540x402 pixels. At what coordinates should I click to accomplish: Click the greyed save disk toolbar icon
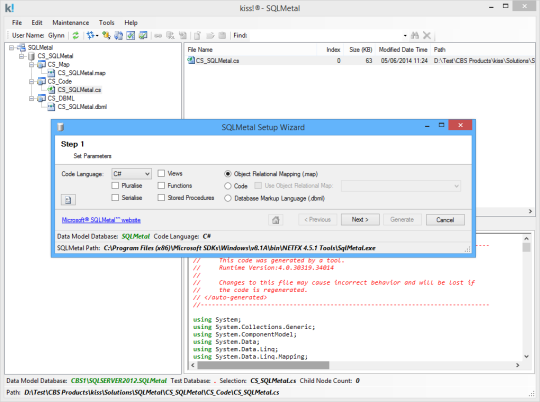(x=222, y=35)
